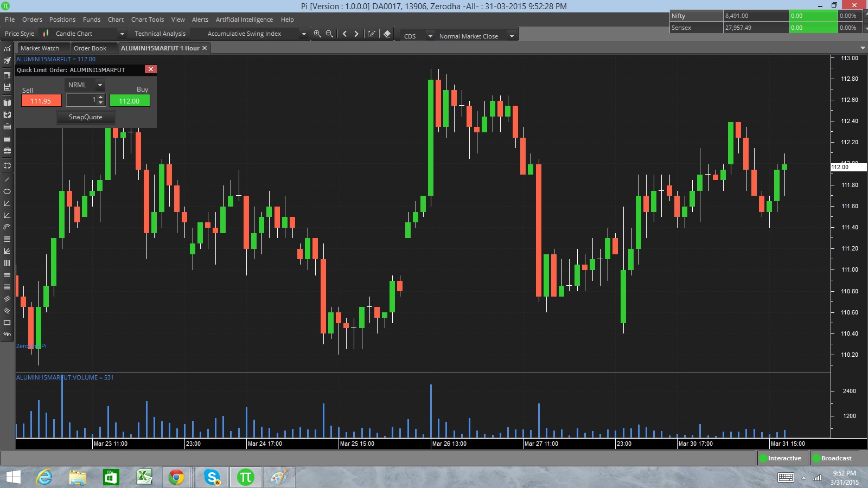868x488 pixels.
Task: Click the Mar 26 13:00 time axis label
Action: [449, 444]
